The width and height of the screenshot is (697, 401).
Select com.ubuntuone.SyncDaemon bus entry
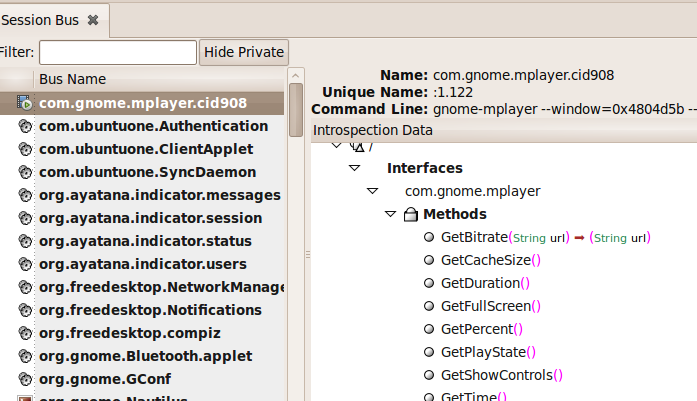(x=148, y=172)
